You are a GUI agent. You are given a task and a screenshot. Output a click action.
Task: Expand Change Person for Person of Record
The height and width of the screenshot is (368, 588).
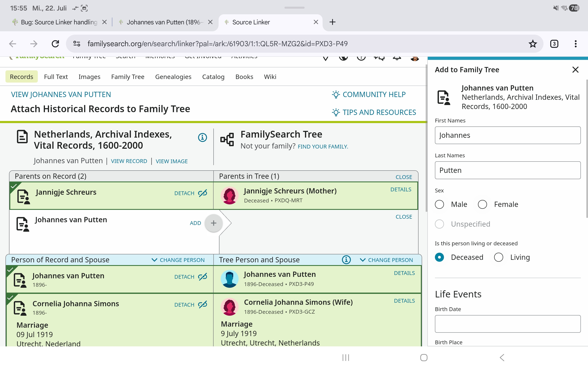pyautogui.click(x=178, y=260)
